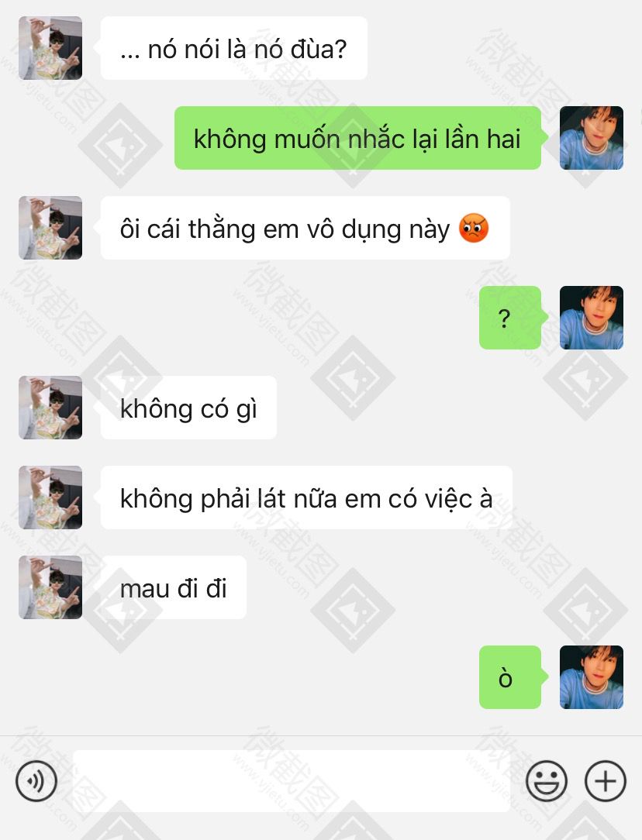Screen dimensions: 642x840
Task: Click the message text input field
Action: (291, 781)
